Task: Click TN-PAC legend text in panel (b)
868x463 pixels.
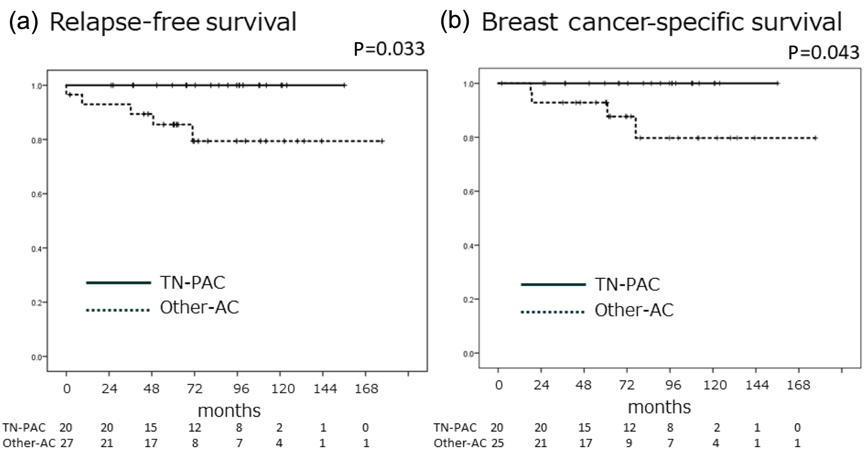Action: [627, 284]
